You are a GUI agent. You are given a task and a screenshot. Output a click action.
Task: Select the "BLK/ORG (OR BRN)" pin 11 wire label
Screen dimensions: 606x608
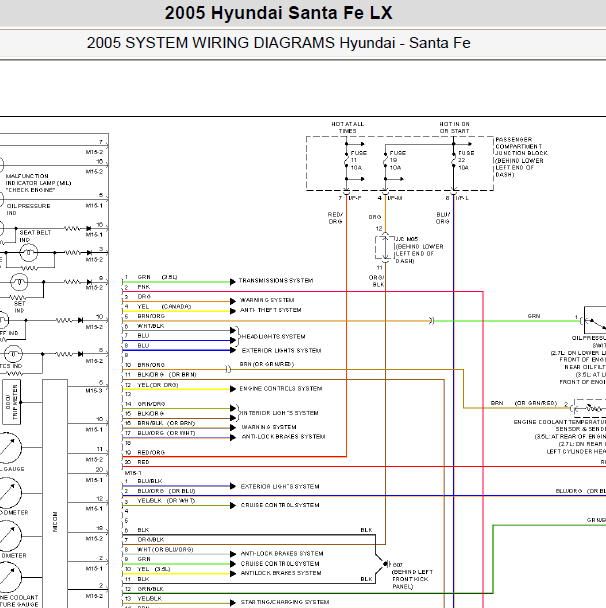coord(167,375)
